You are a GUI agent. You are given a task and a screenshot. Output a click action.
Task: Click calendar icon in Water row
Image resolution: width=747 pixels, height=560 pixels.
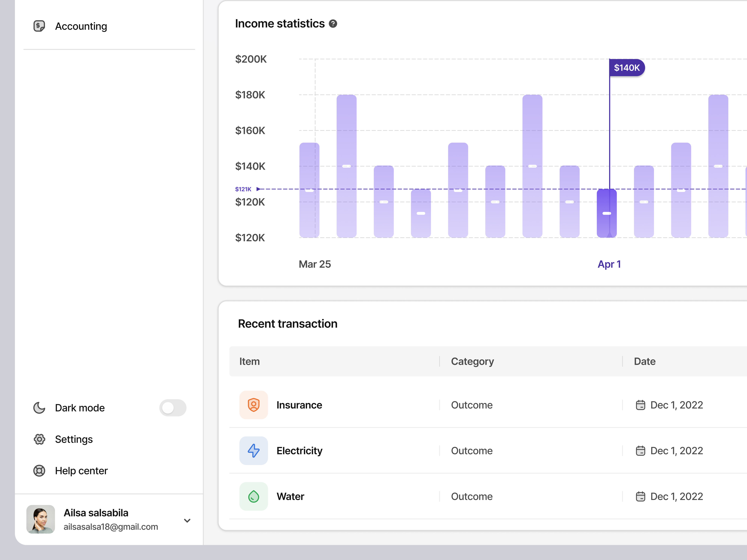[x=640, y=496]
